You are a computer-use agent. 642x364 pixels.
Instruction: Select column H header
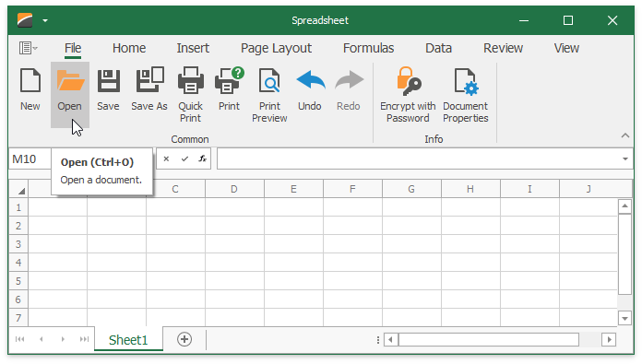(x=470, y=189)
